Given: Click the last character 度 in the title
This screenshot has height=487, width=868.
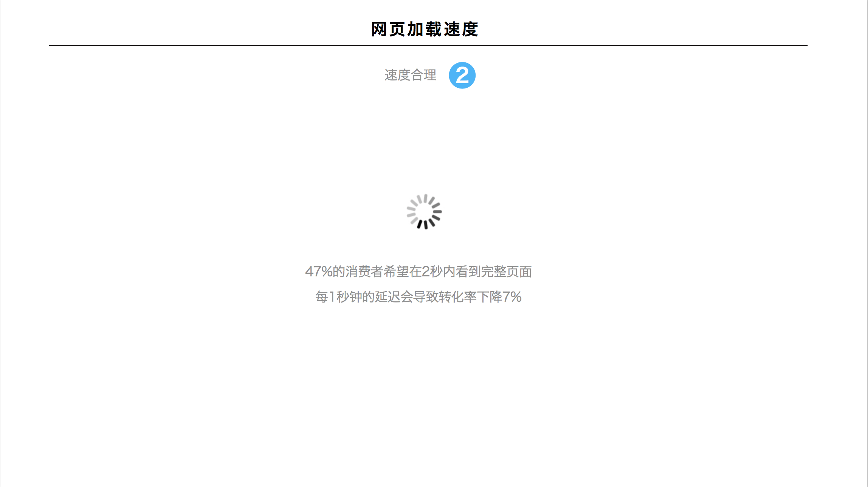Looking at the screenshot, I should (x=470, y=29).
